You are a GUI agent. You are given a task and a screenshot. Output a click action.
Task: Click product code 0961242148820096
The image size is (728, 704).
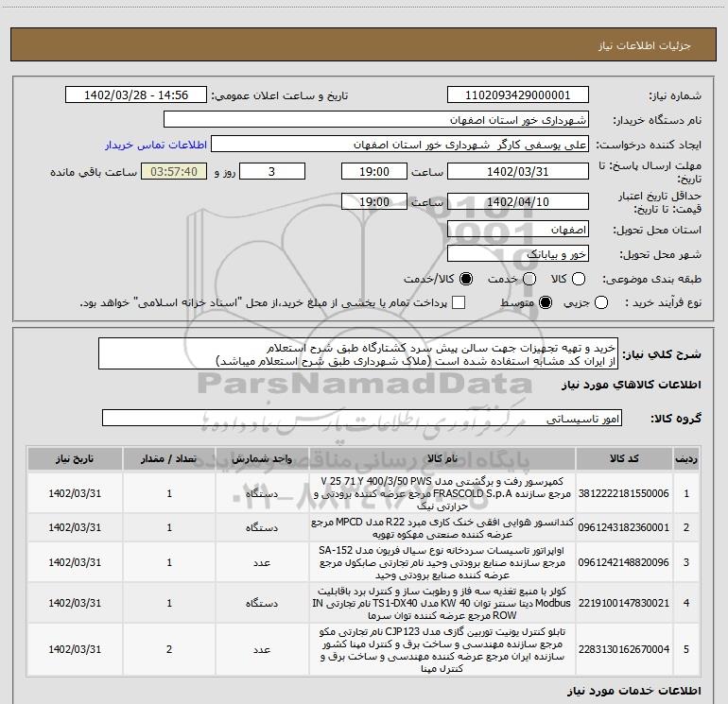click(624, 562)
